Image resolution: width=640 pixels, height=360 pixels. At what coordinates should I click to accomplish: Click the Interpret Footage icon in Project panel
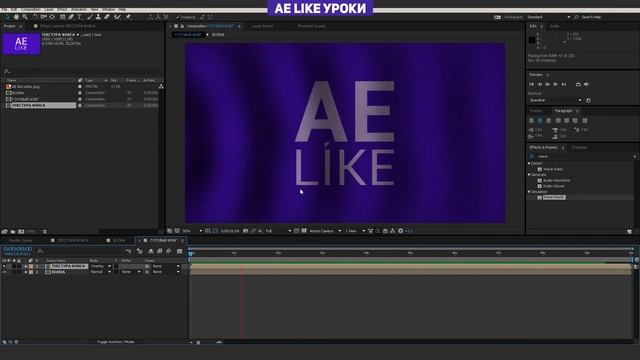click(x=4, y=231)
